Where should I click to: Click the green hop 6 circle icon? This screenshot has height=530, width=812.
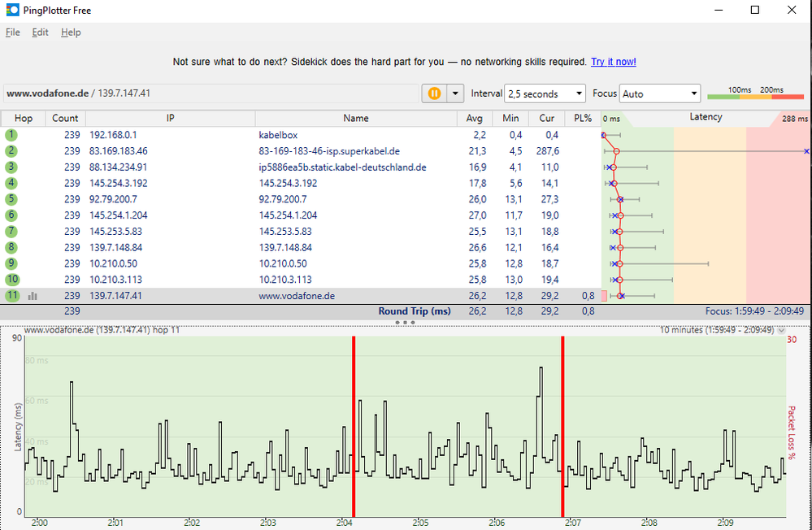(x=11, y=215)
